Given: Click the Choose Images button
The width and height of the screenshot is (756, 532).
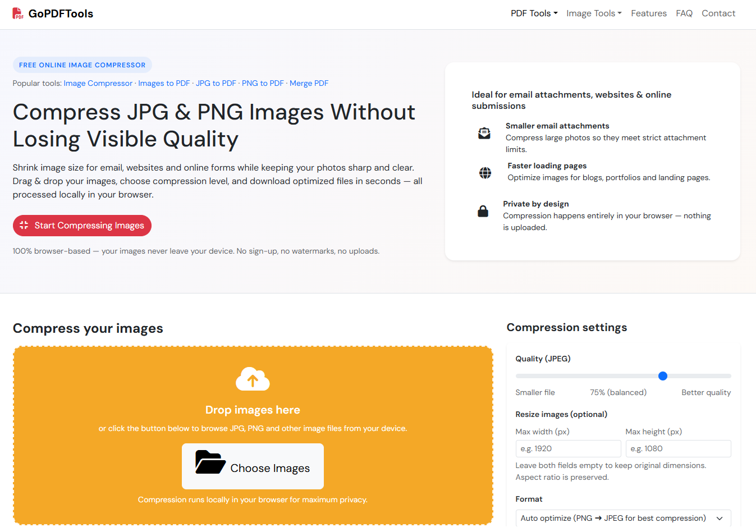Looking at the screenshot, I should [253, 466].
